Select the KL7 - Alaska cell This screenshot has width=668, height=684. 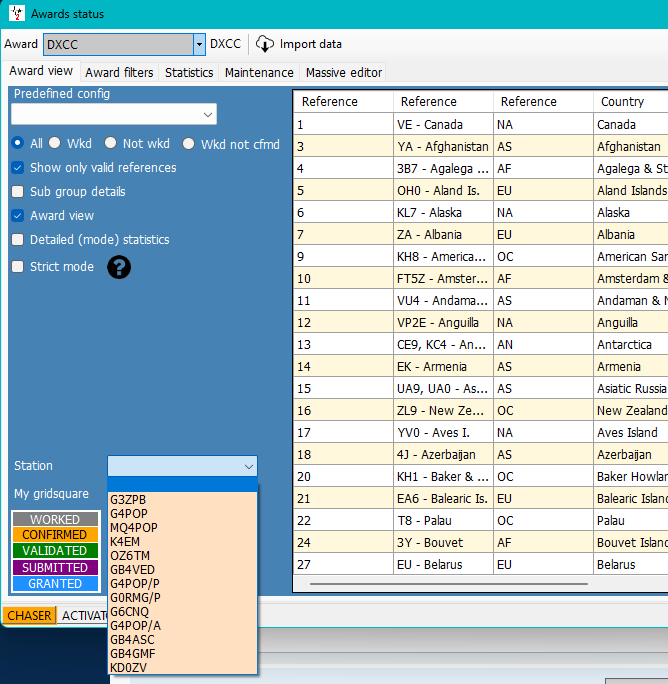(443, 212)
